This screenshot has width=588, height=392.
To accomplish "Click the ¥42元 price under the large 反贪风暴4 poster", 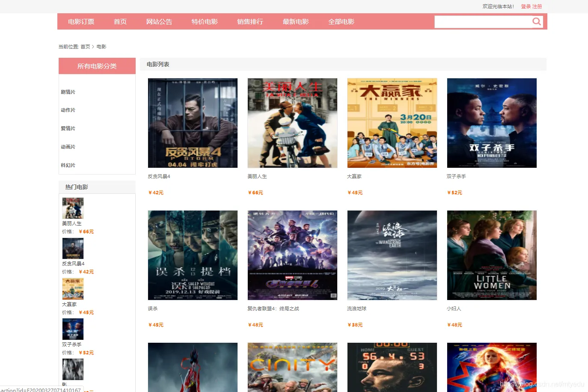I will point(156,193).
